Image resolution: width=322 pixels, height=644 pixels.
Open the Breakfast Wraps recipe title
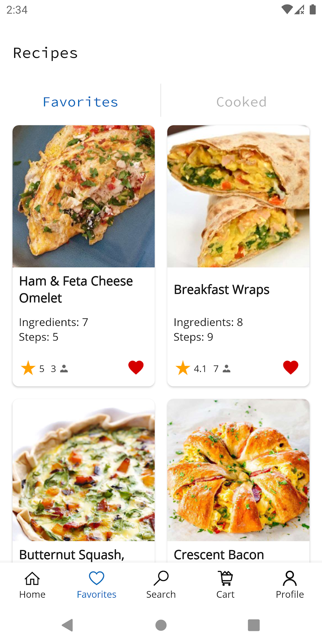point(221,290)
